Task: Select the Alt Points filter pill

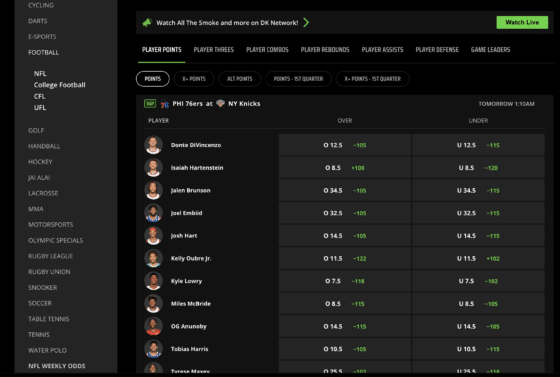Action: tap(240, 79)
